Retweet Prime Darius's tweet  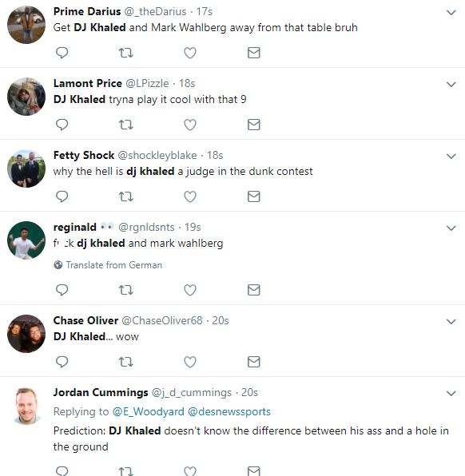pyautogui.click(x=125, y=53)
